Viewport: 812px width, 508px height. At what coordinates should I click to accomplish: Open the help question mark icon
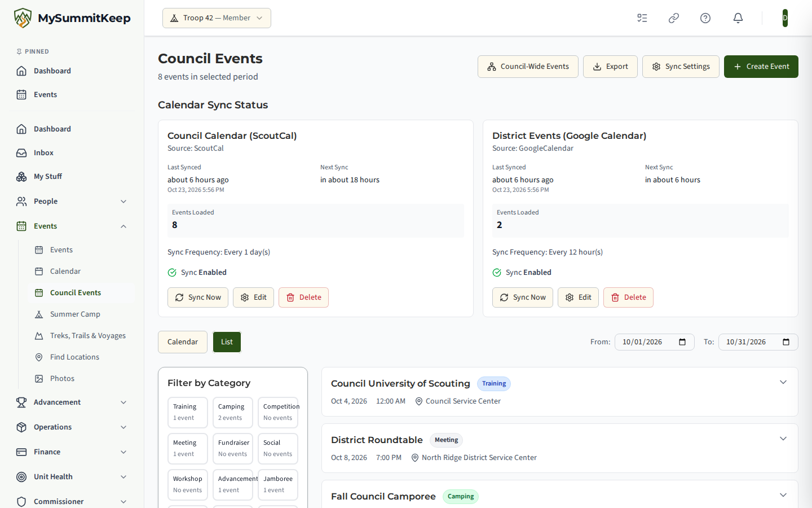coord(705,18)
